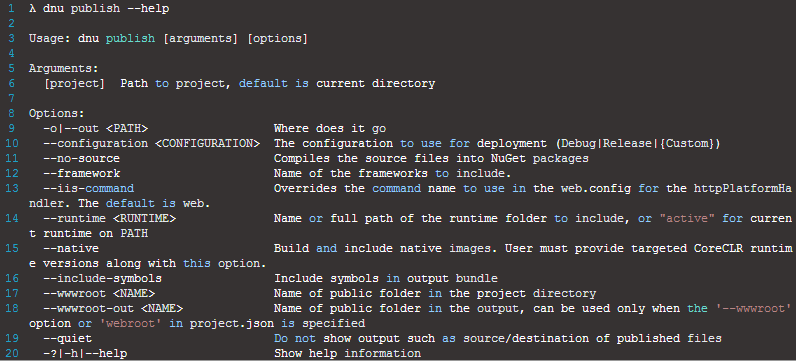Click the 'webroot' string in wrapped line 18
The image size is (796, 361).
(x=137, y=323)
